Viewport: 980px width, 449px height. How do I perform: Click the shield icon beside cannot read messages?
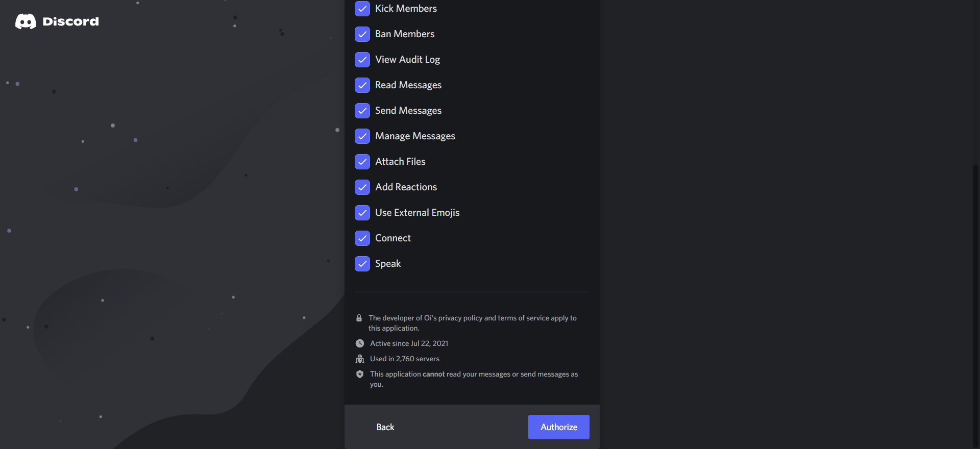[360, 374]
